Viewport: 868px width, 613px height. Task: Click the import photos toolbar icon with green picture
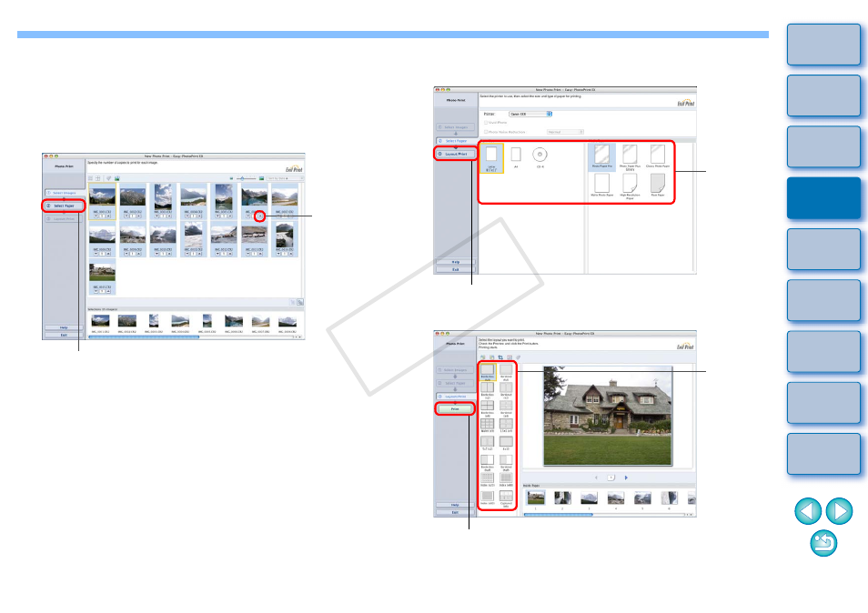(117, 178)
